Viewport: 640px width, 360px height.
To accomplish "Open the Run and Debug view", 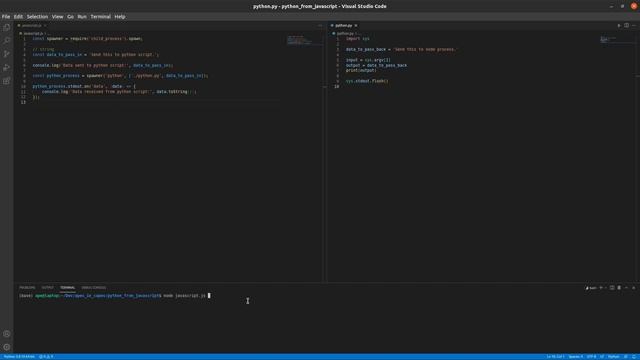I will (x=7, y=67).
